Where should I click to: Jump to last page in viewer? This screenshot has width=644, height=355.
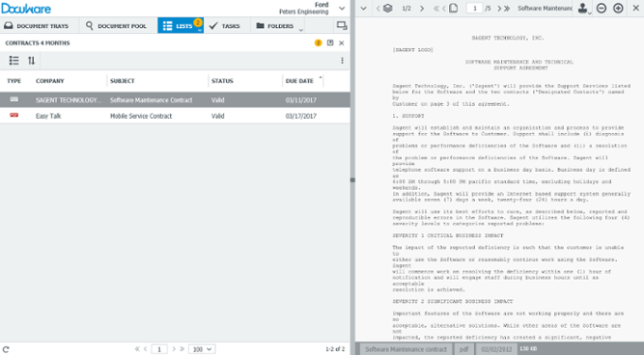point(507,9)
